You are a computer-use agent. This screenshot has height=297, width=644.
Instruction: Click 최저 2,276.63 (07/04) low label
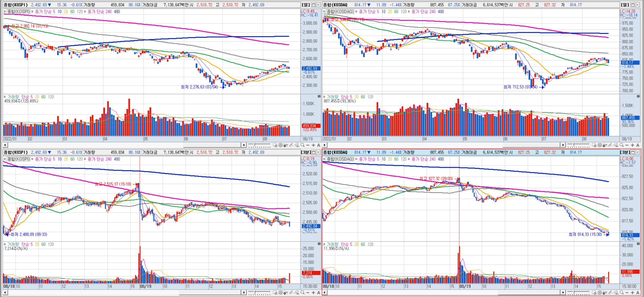point(199,87)
